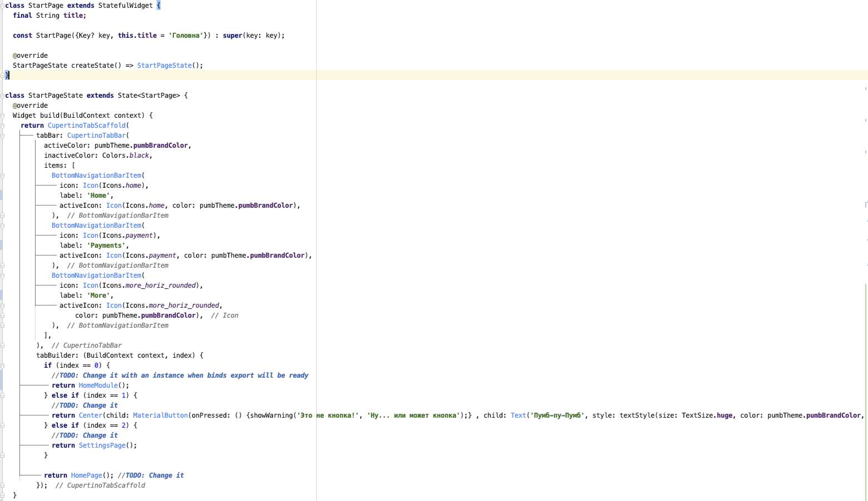Click an error stripe mark on right scrollbar

865,147
